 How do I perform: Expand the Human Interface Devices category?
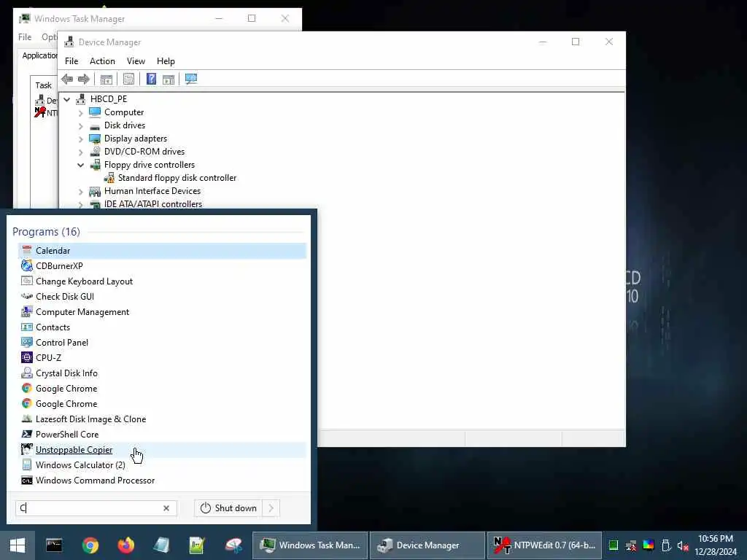click(80, 192)
